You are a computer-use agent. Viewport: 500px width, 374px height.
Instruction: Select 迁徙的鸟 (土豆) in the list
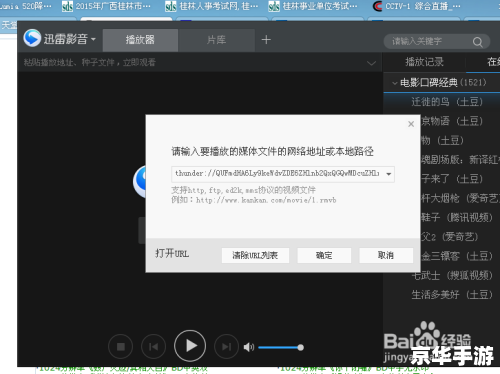pos(447,102)
